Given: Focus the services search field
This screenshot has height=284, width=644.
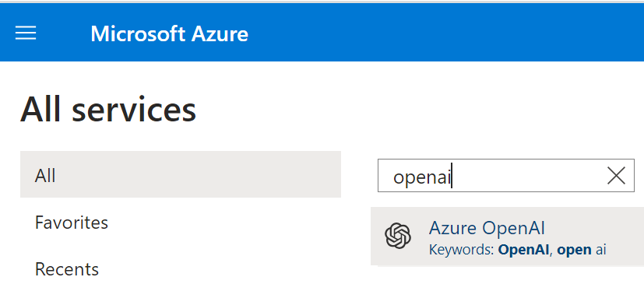Looking at the screenshot, I should pos(506,176).
